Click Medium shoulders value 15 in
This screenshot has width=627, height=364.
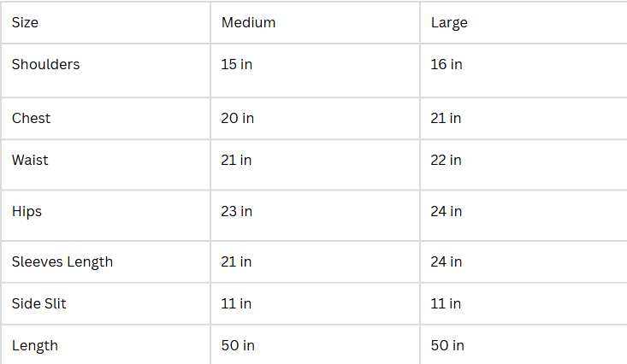click(237, 64)
